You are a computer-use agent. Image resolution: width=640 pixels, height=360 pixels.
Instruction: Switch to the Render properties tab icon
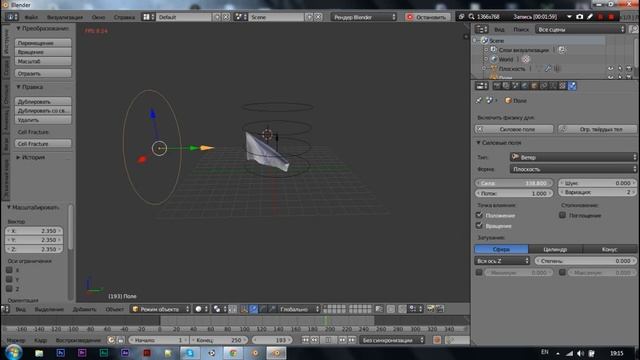[497, 86]
